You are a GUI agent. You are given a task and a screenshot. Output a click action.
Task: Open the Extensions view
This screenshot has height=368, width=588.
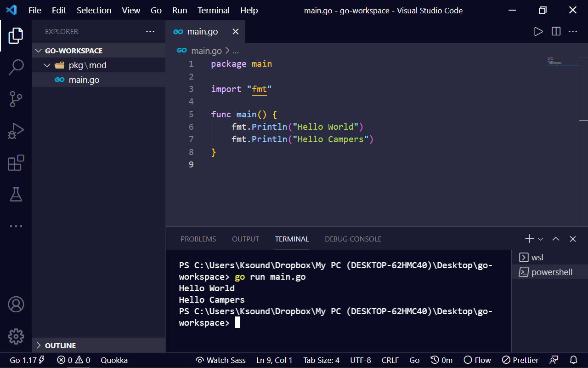[16, 163]
